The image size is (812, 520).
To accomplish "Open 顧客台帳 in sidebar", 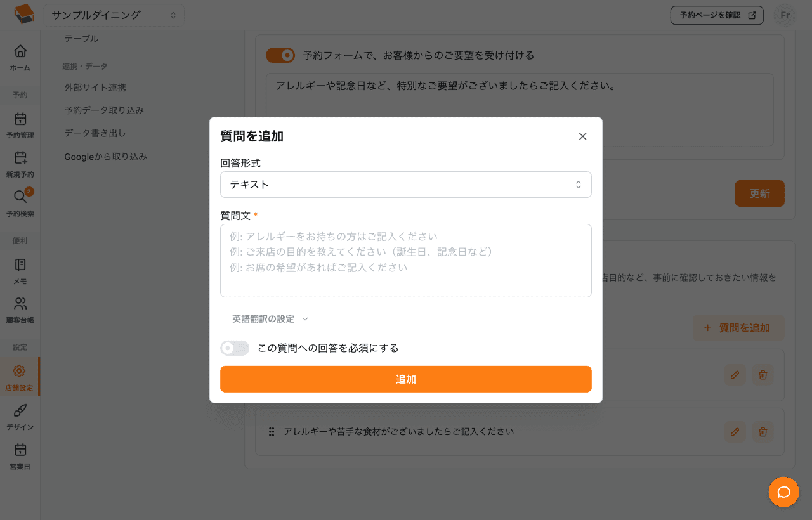I will (20, 310).
